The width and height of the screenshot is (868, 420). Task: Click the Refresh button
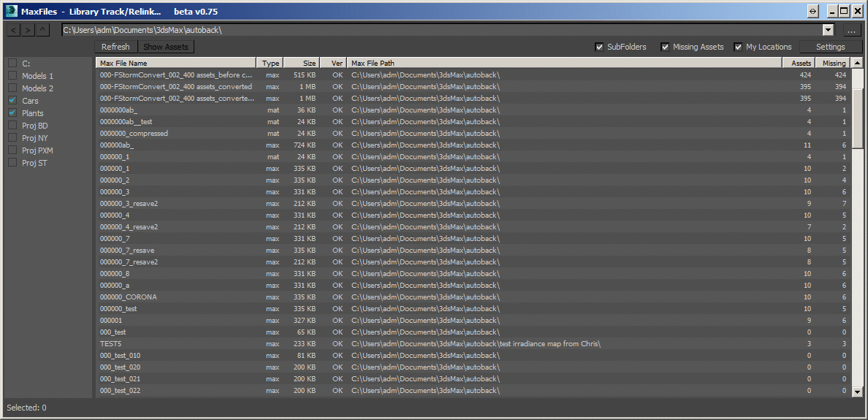[115, 47]
